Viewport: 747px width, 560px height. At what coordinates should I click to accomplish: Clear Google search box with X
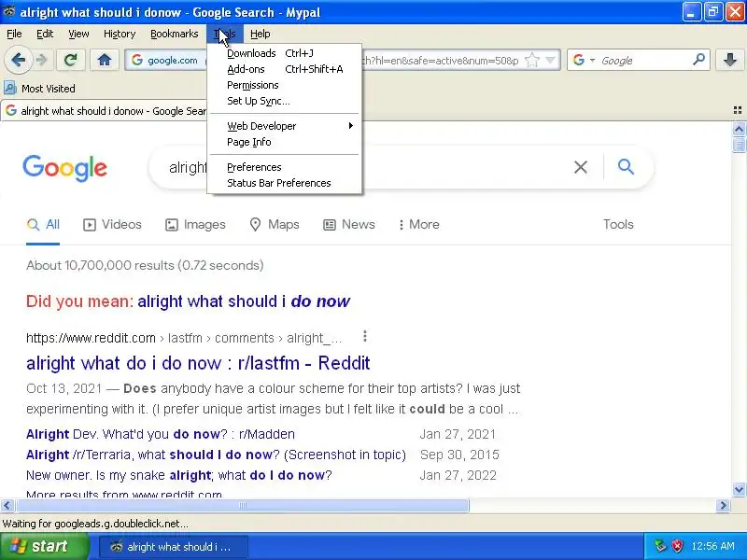580,167
